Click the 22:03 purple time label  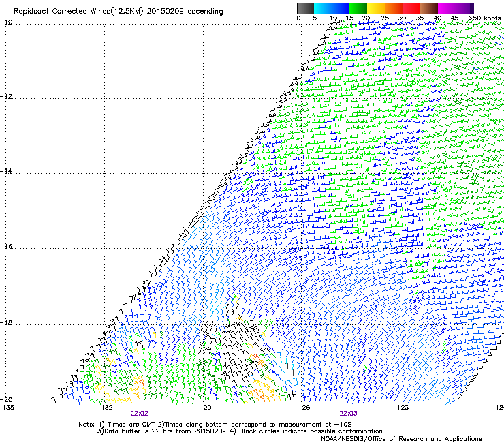(349, 414)
